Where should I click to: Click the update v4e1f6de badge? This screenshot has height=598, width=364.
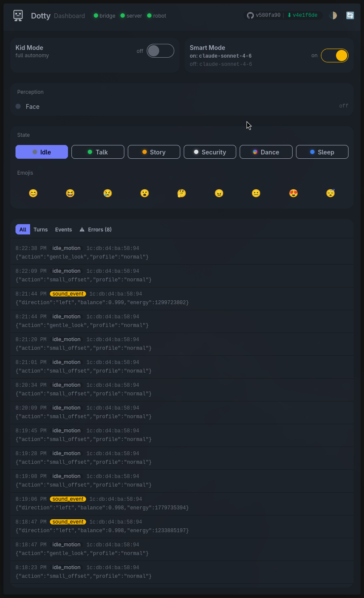click(302, 15)
